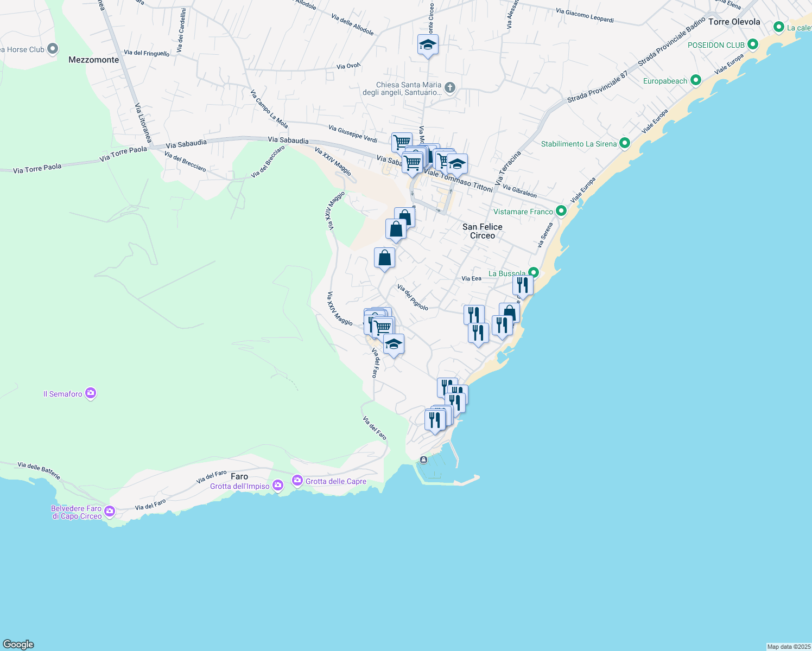Click the Via Gibraleon street label
The width and height of the screenshot is (812, 651).
pyautogui.click(x=520, y=191)
